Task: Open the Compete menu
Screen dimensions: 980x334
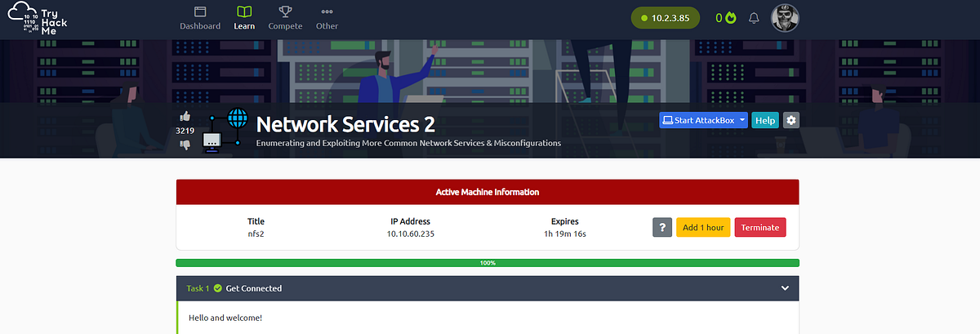Action: pyautogui.click(x=285, y=18)
